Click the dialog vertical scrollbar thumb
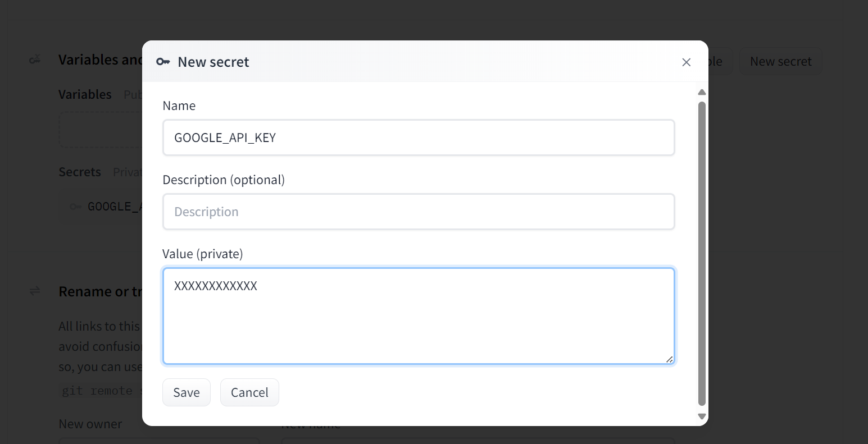 pos(702,253)
